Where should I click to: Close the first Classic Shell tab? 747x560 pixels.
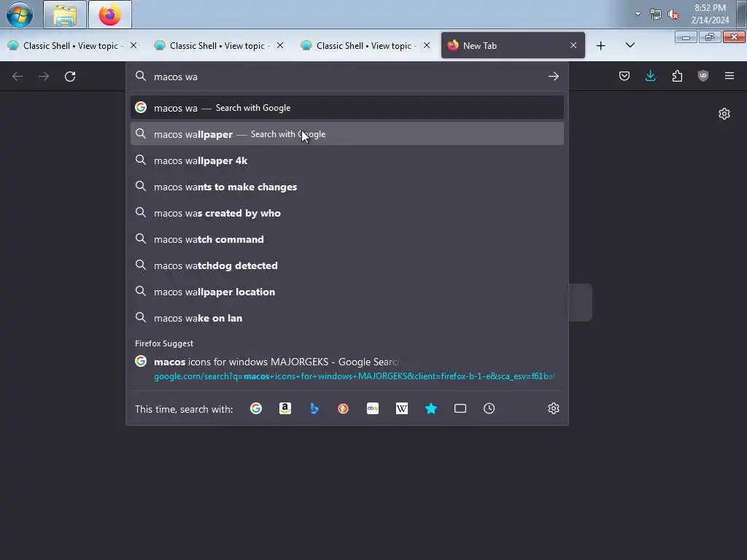[133, 45]
